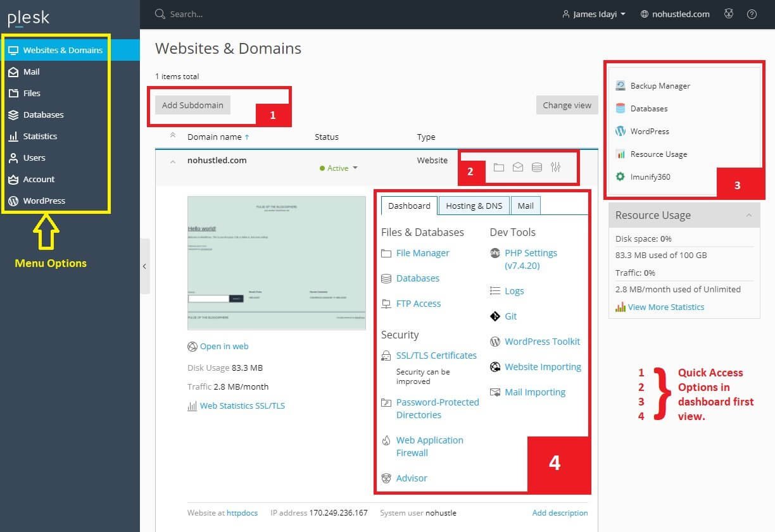Image resolution: width=775 pixels, height=532 pixels.
Task: Open File Manager link
Action: click(x=422, y=253)
